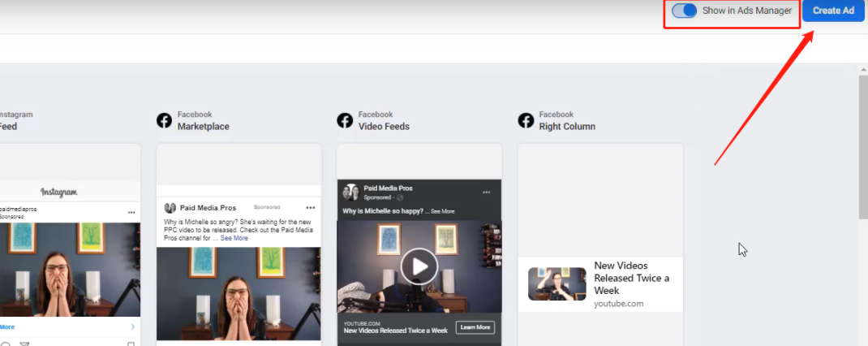Open the three-dot menu on Marketplace preview

click(x=311, y=208)
